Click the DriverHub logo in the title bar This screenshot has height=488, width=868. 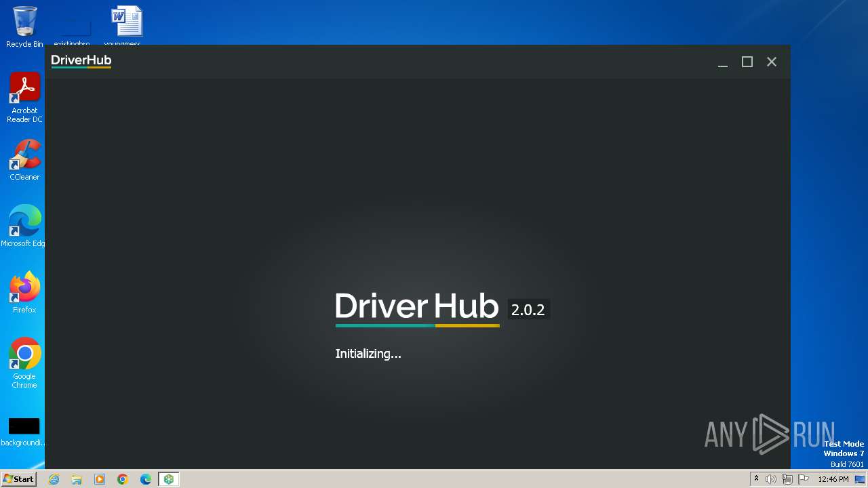pos(81,61)
